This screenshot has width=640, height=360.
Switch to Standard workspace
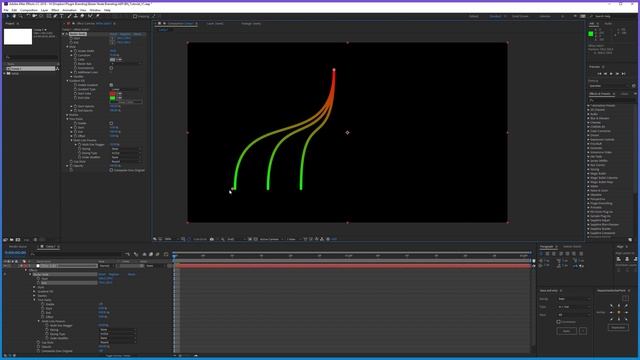495,16
